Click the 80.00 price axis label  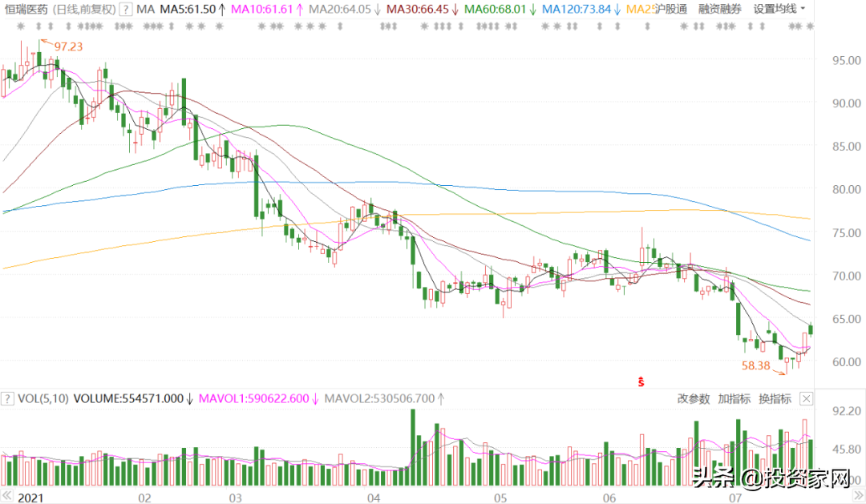point(846,189)
